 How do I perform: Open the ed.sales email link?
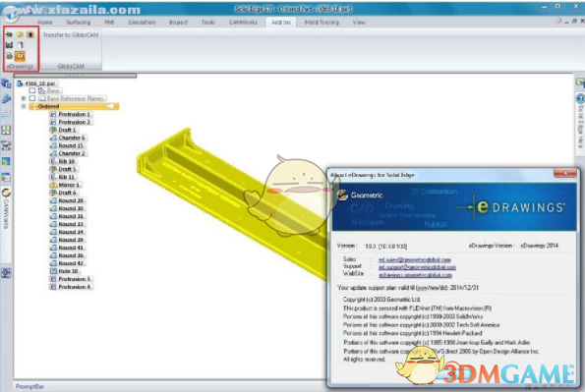pyautogui.click(x=415, y=259)
